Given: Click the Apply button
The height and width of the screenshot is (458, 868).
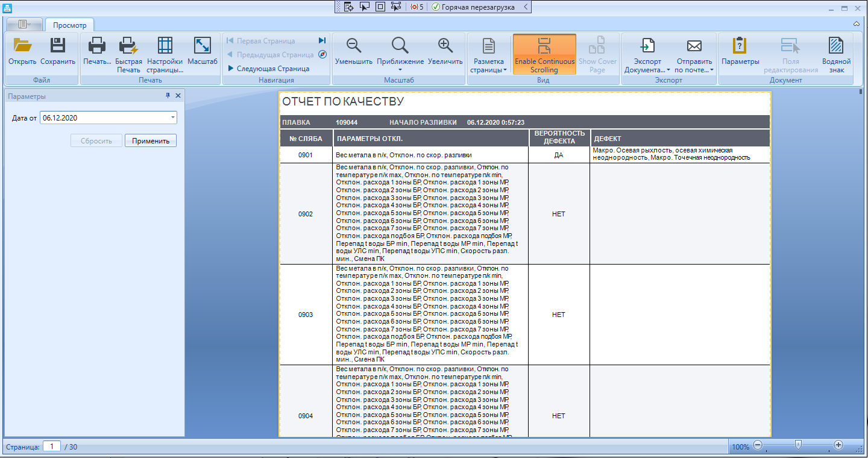Looking at the screenshot, I should tap(151, 140).
